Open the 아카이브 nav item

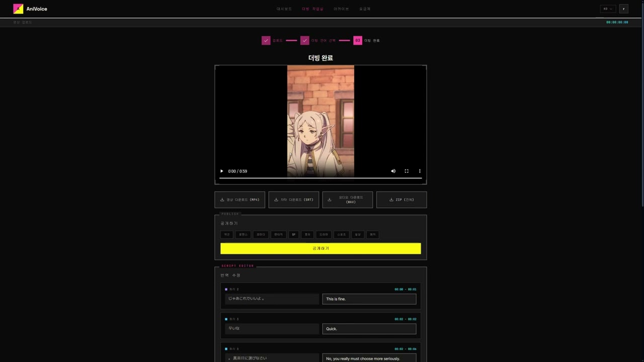[x=341, y=9]
